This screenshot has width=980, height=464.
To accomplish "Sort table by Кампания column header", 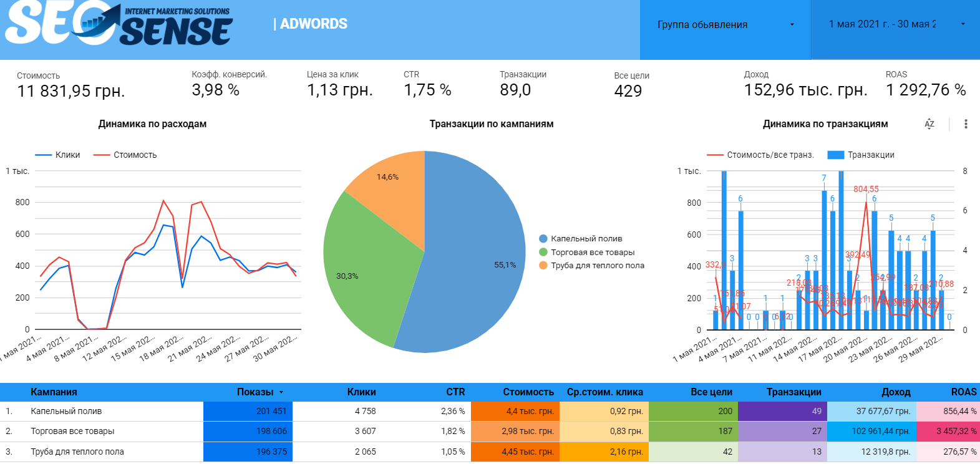I will (x=54, y=392).
